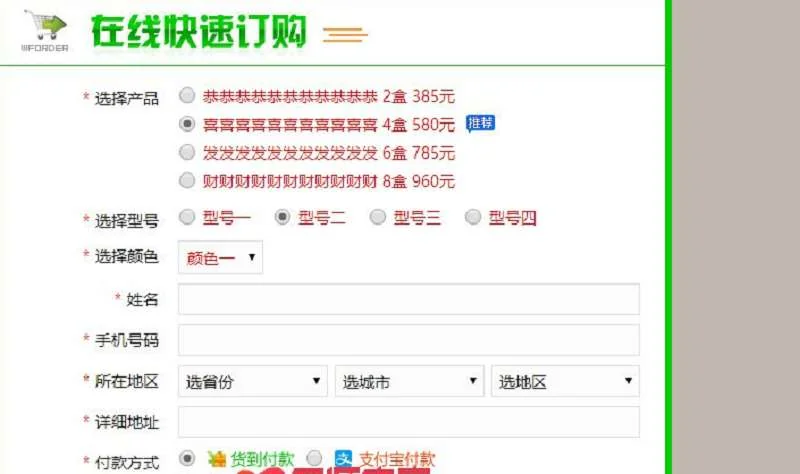Expand the 选省份 province dropdown
800x474 pixels.
[253, 381]
